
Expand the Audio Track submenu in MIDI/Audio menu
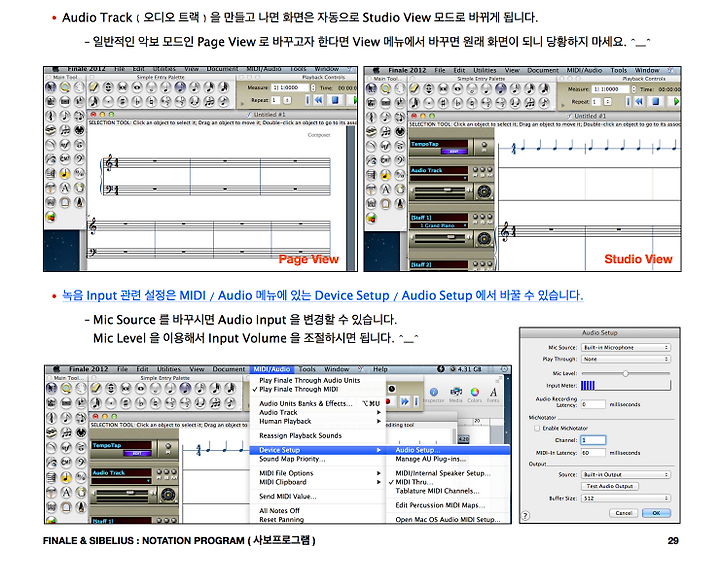(318, 412)
